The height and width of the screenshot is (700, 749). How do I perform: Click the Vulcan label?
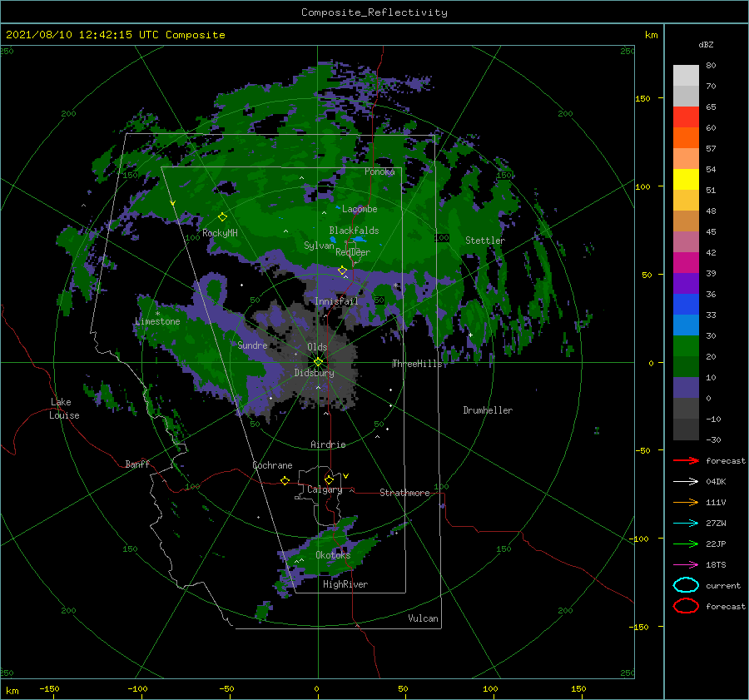(x=423, y=618)
